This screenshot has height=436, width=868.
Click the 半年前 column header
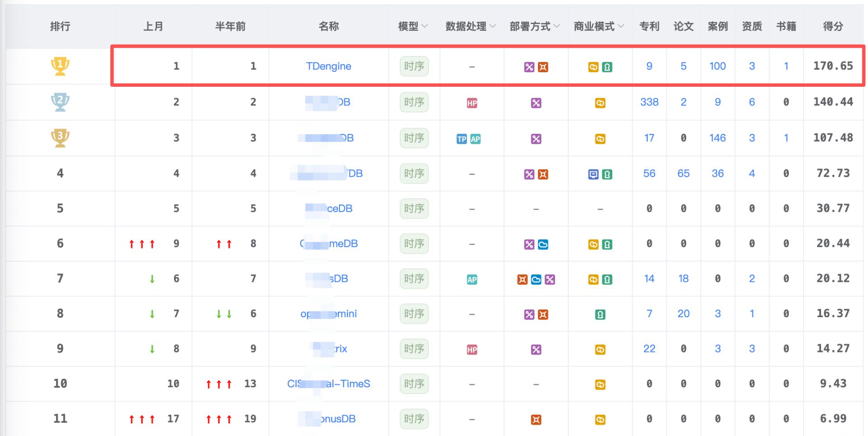pyautogui.click(x=230, y=26)
